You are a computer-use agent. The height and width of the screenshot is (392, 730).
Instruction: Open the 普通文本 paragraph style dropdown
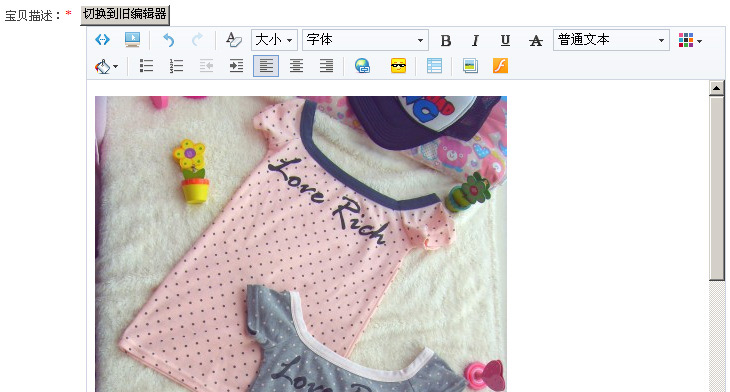pos(611,40)
